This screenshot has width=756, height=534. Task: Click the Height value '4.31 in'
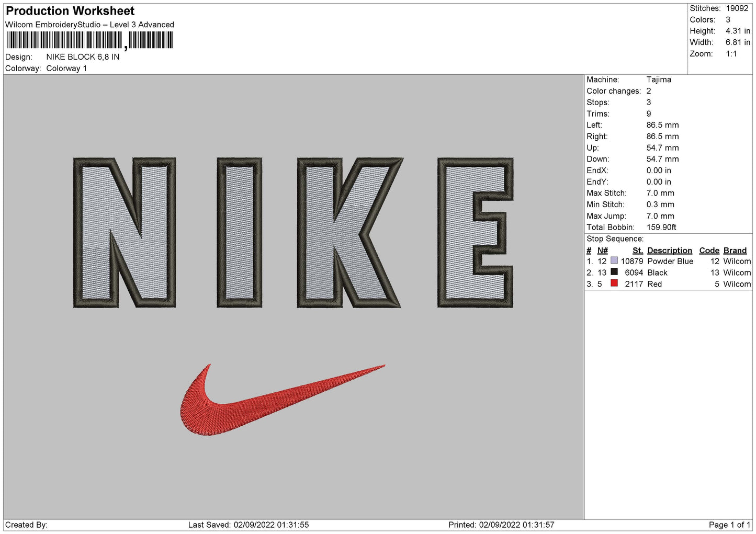(x=738, y=31)
